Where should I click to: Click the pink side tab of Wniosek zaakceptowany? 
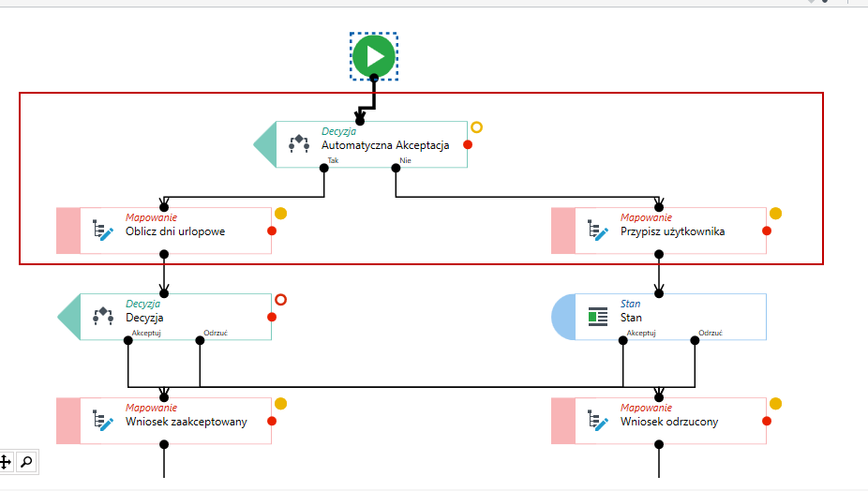point(68,421)
